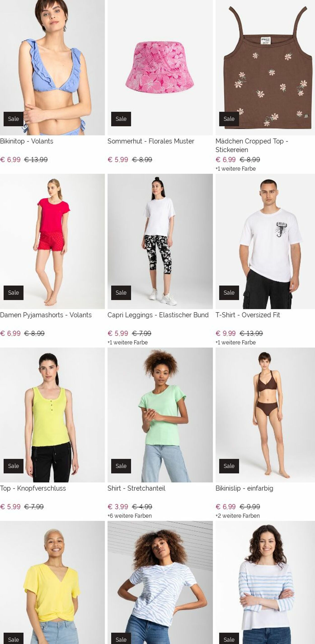Open the Shirt - Stretchanteil product link
Screen dimensions: 315x644
coord(136,488)
